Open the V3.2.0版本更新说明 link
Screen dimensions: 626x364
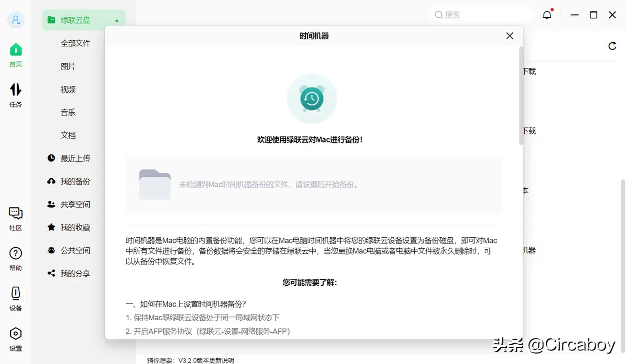tap(206, 360)
